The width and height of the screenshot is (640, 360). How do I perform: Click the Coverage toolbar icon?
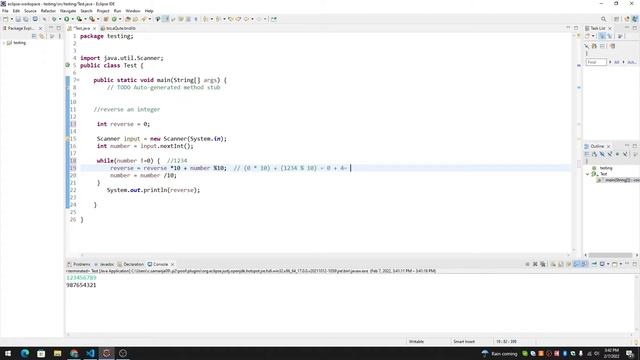click(x=79, y=19)
